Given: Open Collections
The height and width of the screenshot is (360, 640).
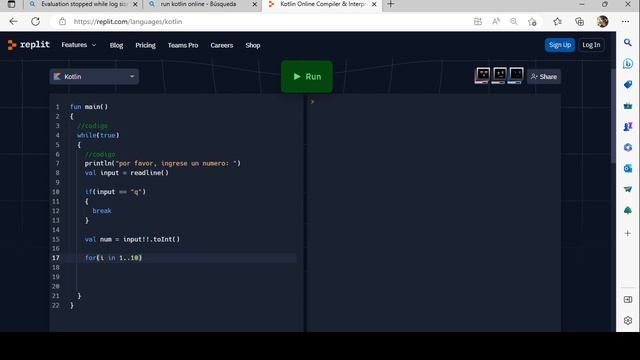Looking at the screenshot, I should tap(580, 22).
